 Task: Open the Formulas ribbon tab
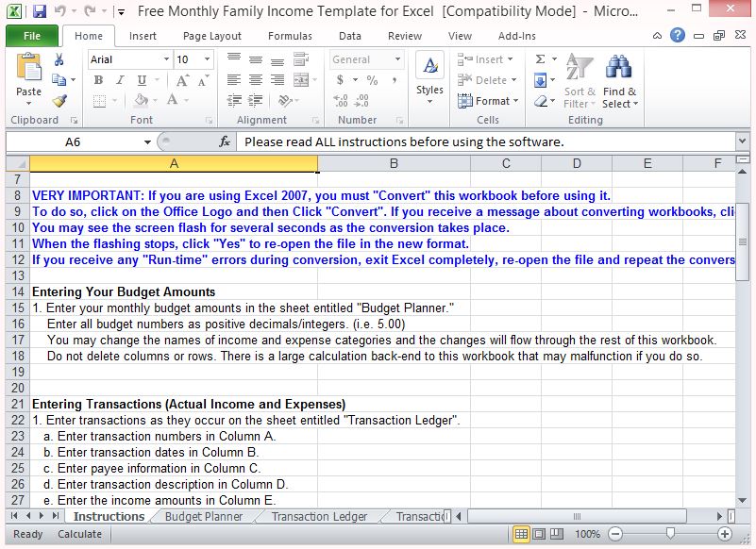coord(290,36)
